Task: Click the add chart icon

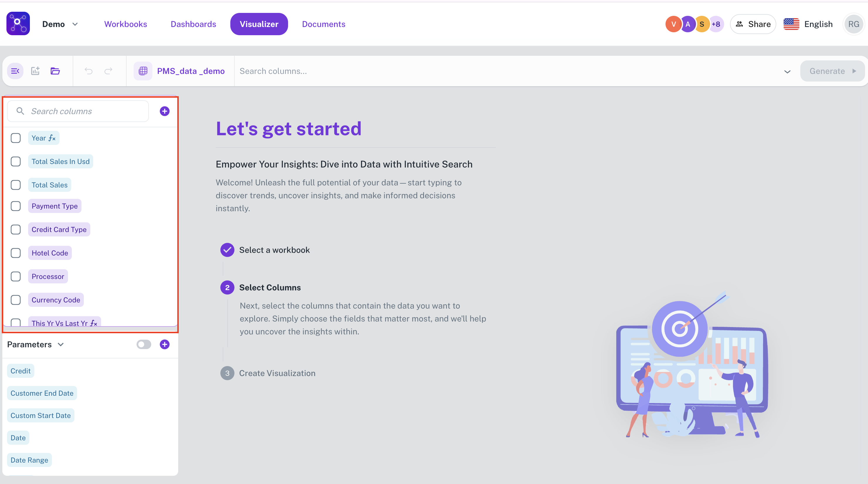Action: 35,71
